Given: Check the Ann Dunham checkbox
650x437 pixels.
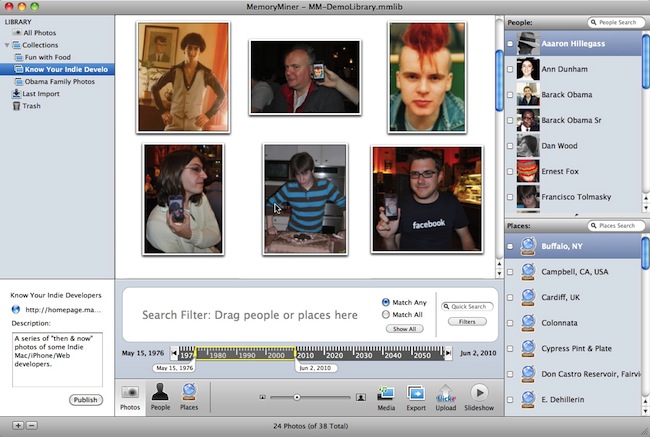Looking at the screenshot, I should 510,70.
